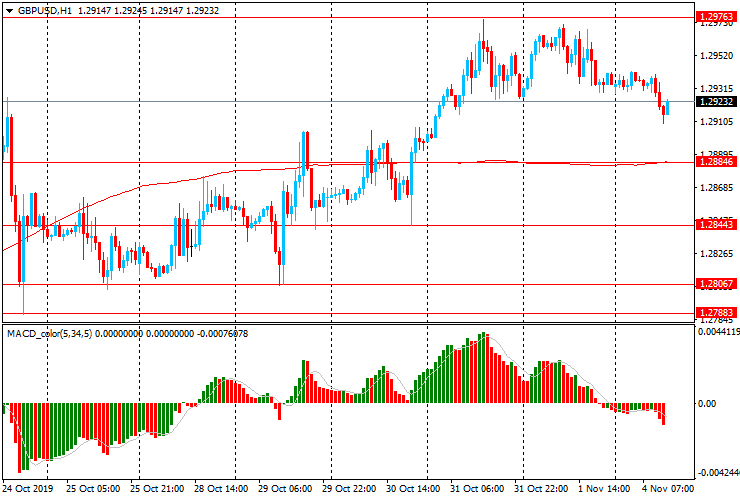Select the latest blue candle at right edge

coord(667,108)
